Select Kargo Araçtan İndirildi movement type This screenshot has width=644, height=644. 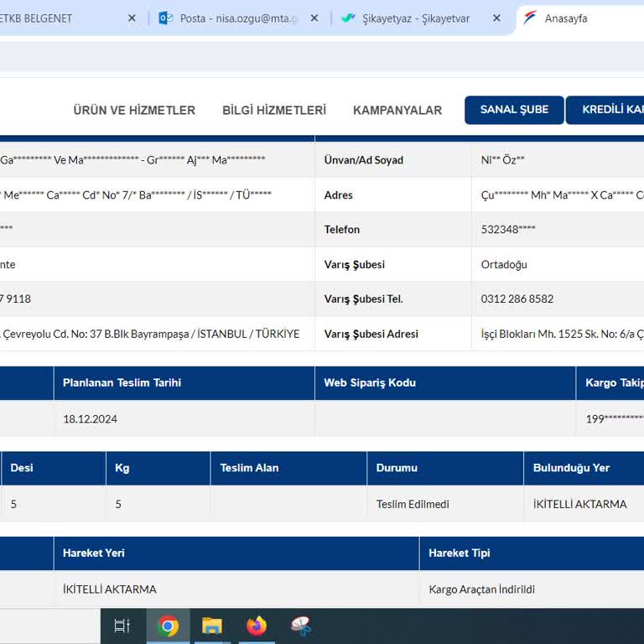point(482,589)
